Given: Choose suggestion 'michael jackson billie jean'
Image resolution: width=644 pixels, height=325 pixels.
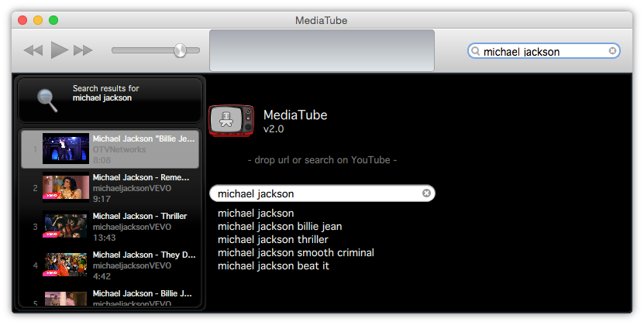Looking at the screenshot, I should (280, 227).
